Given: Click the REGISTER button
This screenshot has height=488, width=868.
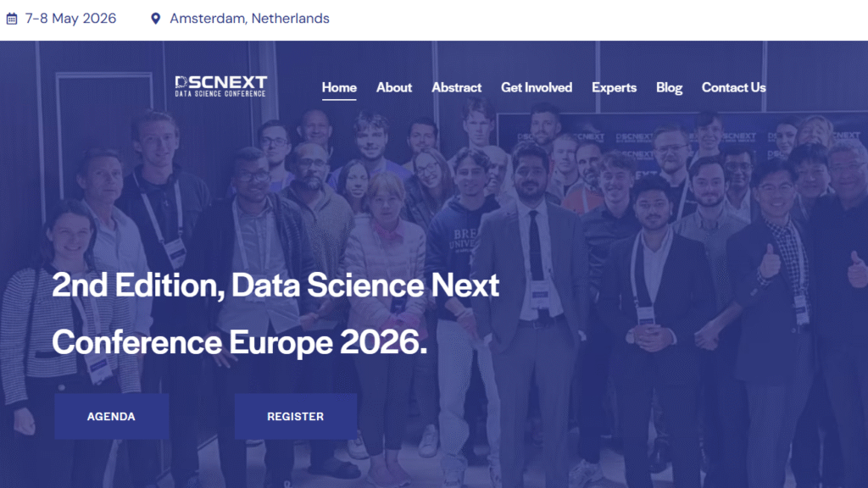Looking at the screenshot, I should 296,416.
